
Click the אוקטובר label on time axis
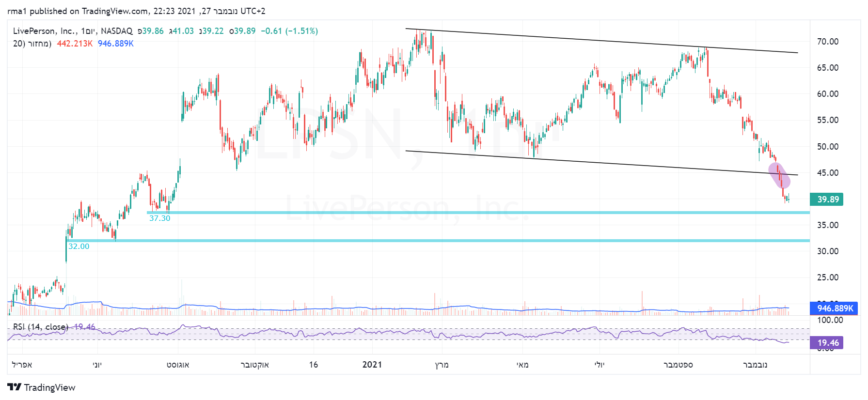(255, 365)
